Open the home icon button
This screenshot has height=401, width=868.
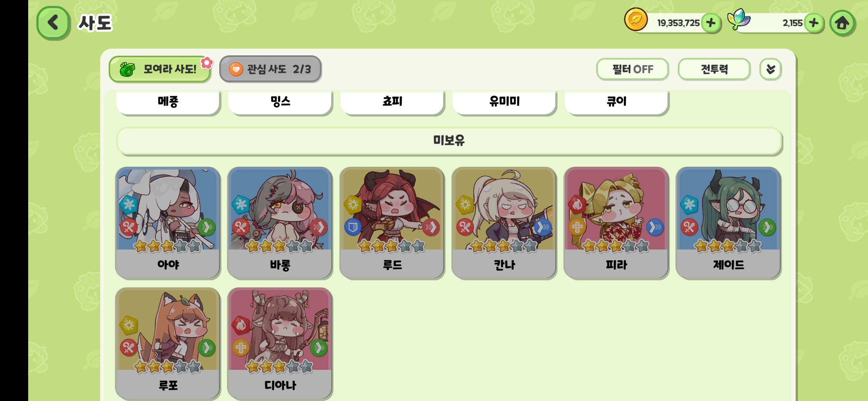click(x=842, y=23)
